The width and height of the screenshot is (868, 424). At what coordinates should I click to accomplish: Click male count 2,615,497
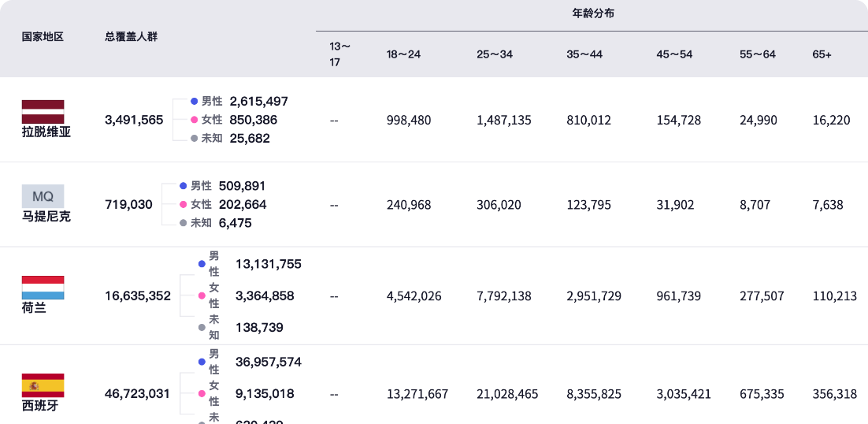tap(259, 102)
